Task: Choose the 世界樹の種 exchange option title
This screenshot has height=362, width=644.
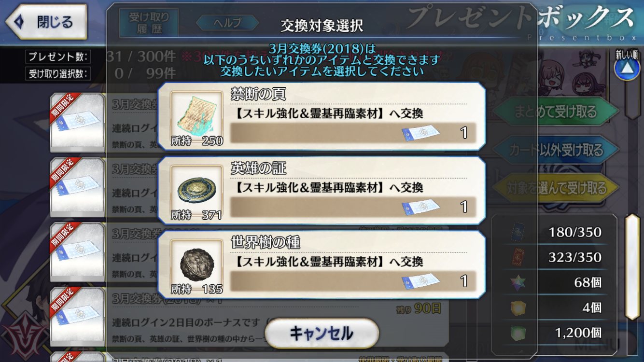Action: [x=266, y=243]
